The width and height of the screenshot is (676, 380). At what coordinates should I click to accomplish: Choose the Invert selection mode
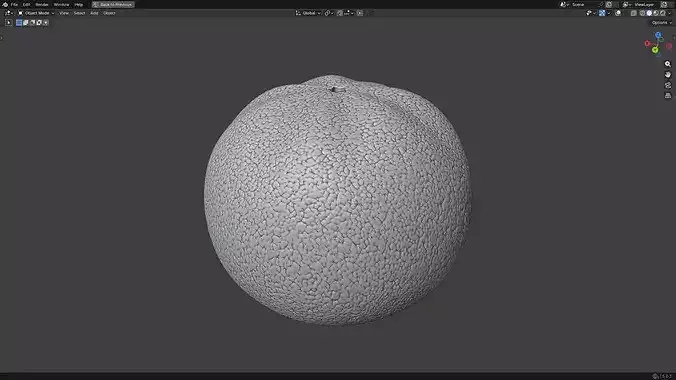point(39,22)
